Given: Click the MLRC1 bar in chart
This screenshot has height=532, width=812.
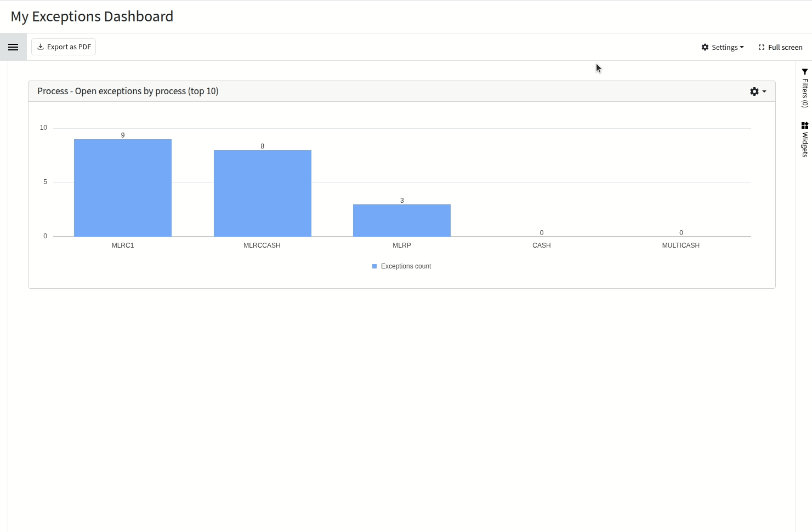Looking at the screenshot, I should tap(123, 188).
